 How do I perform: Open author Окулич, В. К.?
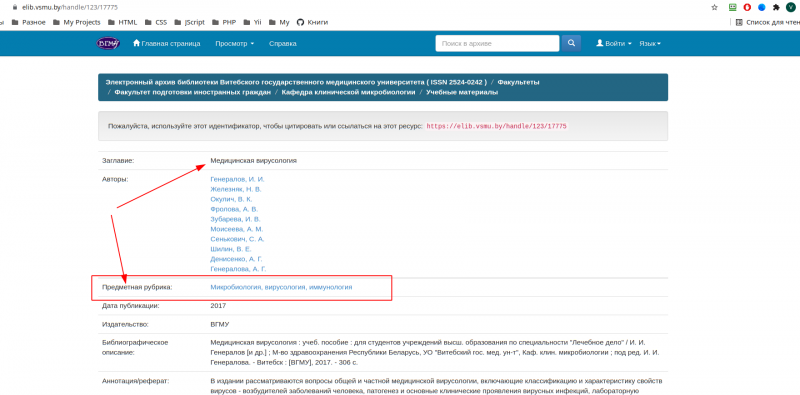click(231, 199)
